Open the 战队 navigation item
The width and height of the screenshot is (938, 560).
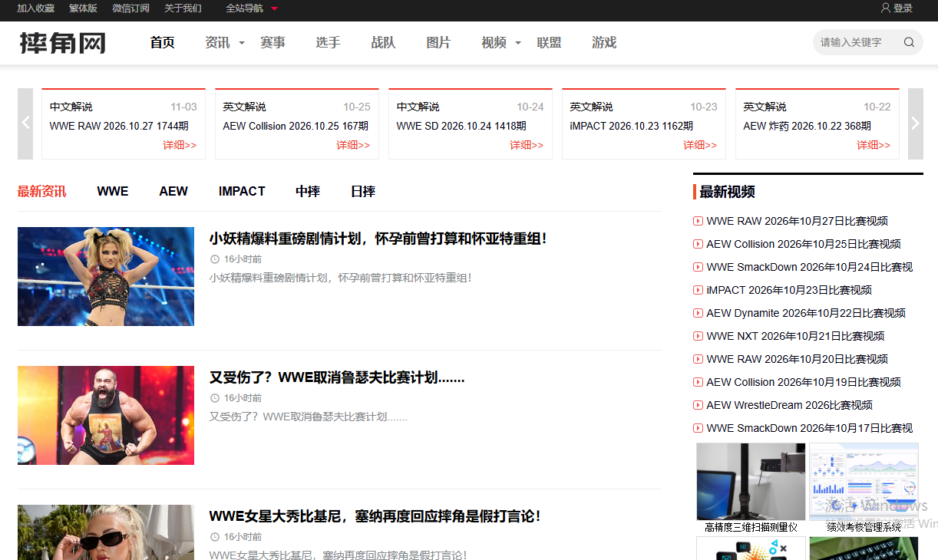tap(383, 43)
